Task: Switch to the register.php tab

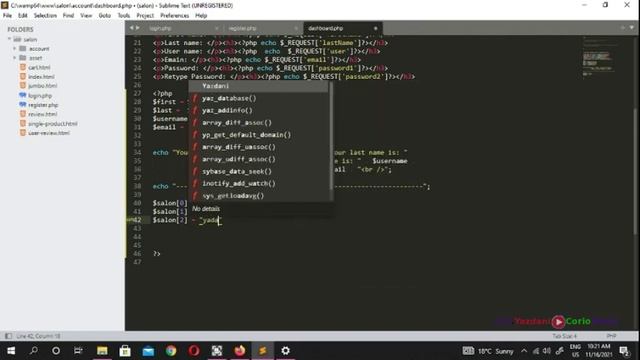Action: [242, 28]
